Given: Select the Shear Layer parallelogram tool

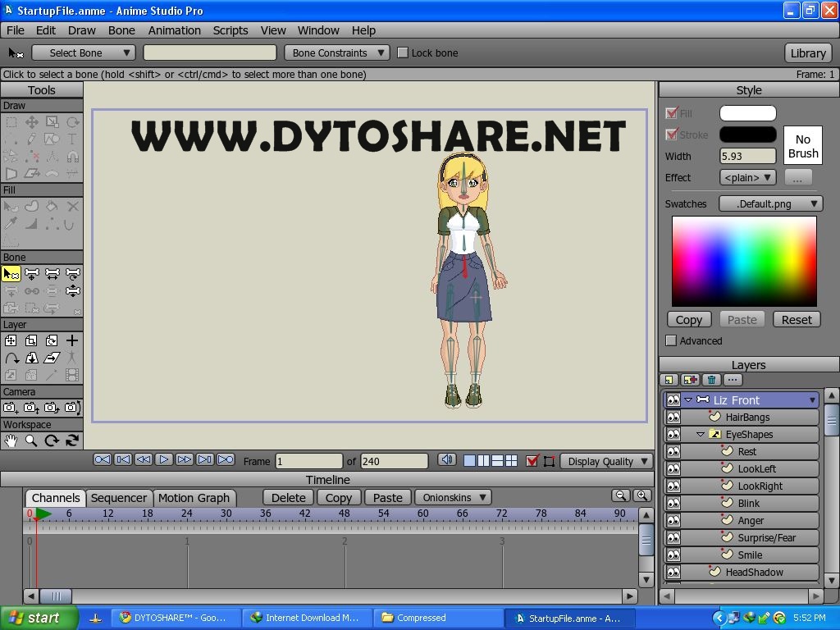Looking at the screenshot, I should click(x=52, y=358).
